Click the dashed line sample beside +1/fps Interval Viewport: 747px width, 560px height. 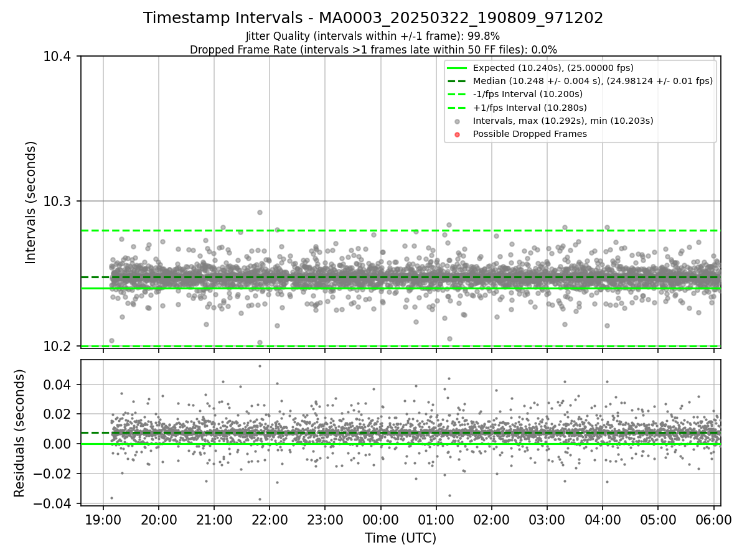[x=458, y=108]
